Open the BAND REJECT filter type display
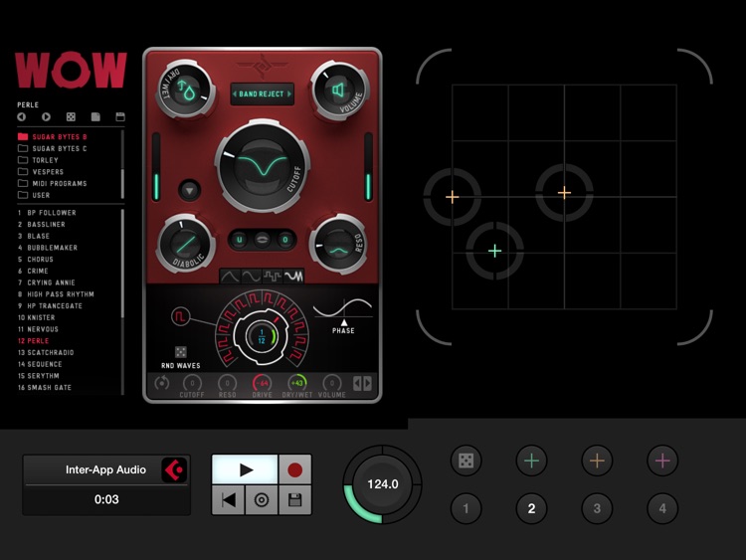The height and width of the screenshot is (560, 746). (x=262, y=94)
